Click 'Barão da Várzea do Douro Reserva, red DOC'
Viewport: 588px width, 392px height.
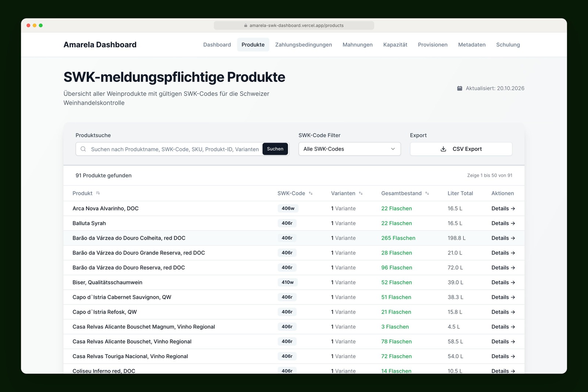[129, 268]
